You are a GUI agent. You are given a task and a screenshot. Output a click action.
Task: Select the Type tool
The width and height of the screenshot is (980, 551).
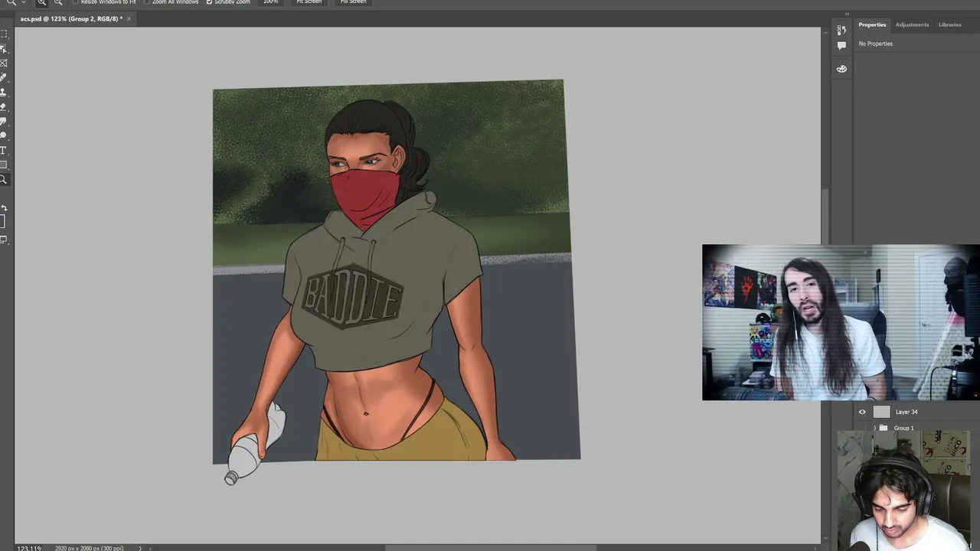[x=4, y=151]
